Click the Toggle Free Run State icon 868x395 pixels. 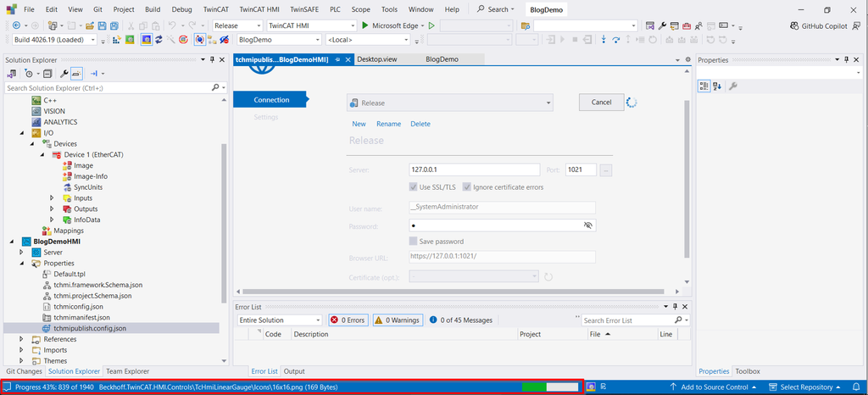pyautogui.click(x=183, y=40)
